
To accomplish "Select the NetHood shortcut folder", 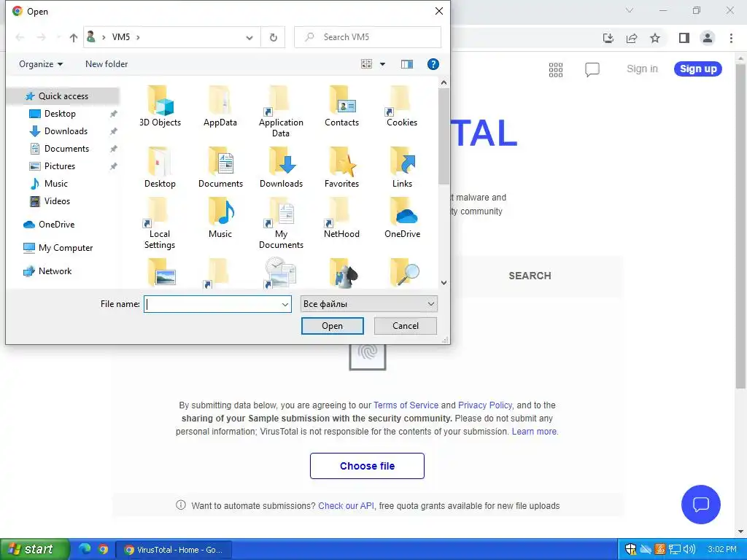I will point(341,217).
